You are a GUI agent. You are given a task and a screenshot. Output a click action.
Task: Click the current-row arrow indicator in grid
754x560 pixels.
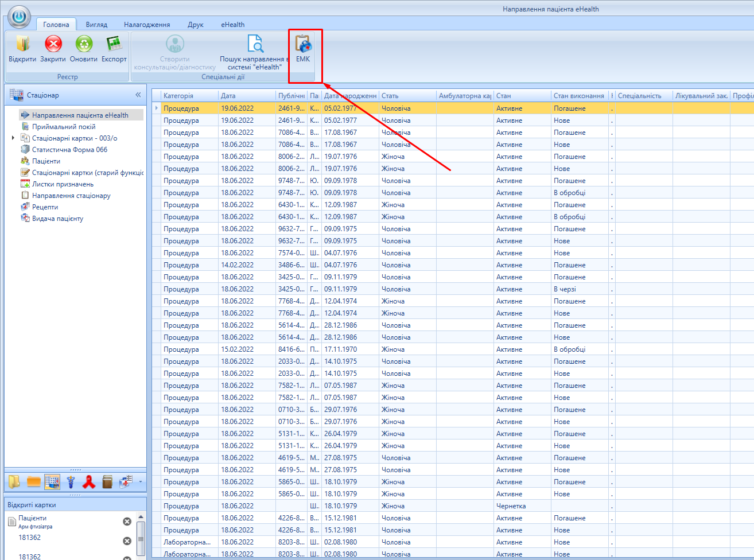click(x=157, y=108)
